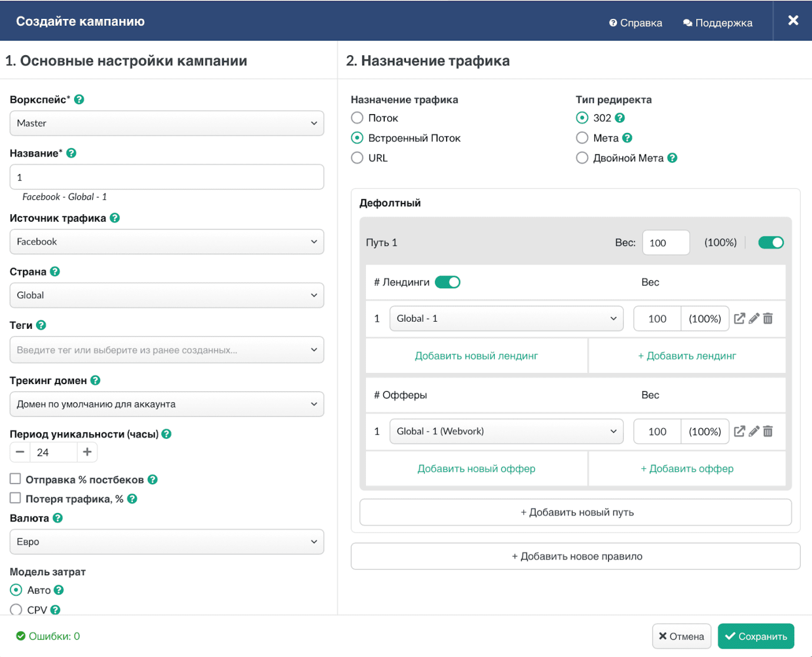812x657 pixels.
Task: Click Путь 1 weight input field
Action: pyautogui.click(x=666, y=242)
